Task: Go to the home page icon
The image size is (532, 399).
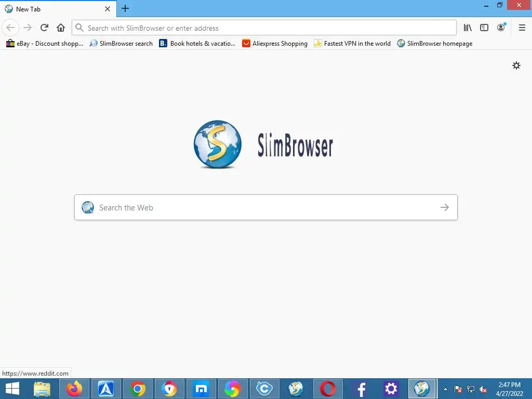Action: point(61,28)
